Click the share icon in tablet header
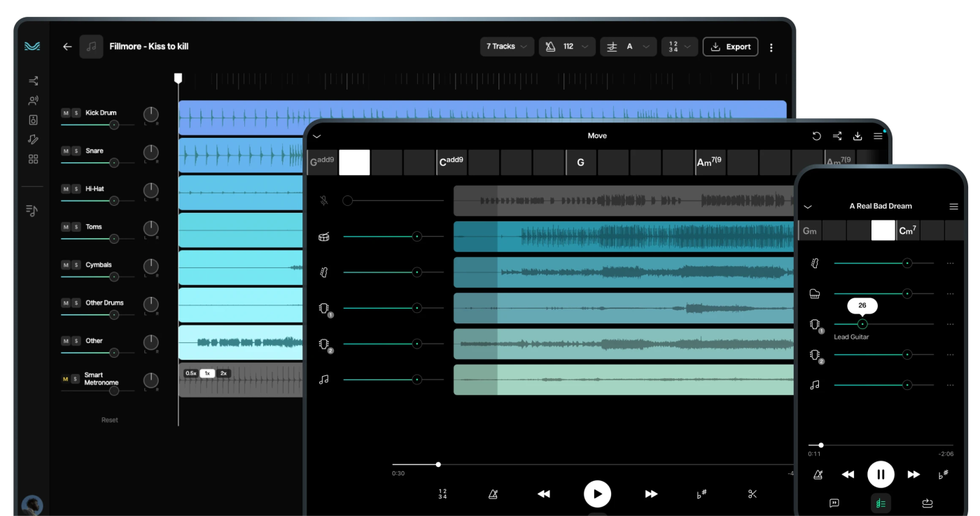980x516 pixels. coord(837,136)
